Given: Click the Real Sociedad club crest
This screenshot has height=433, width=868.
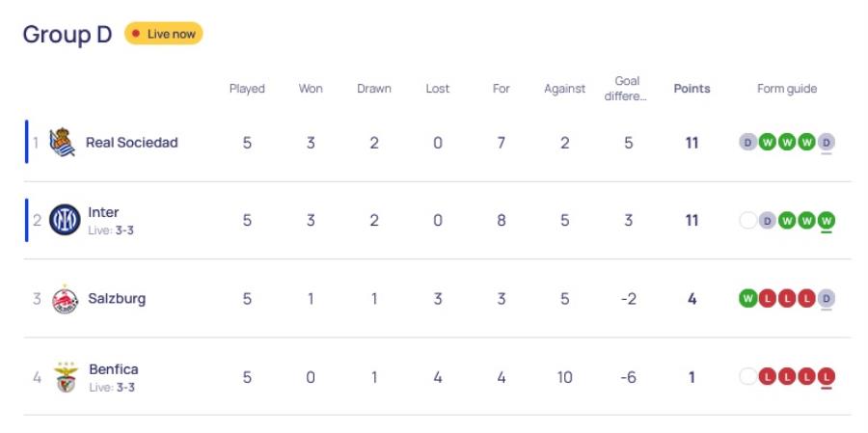Looking at the screenshot, I should click(63, 143).
